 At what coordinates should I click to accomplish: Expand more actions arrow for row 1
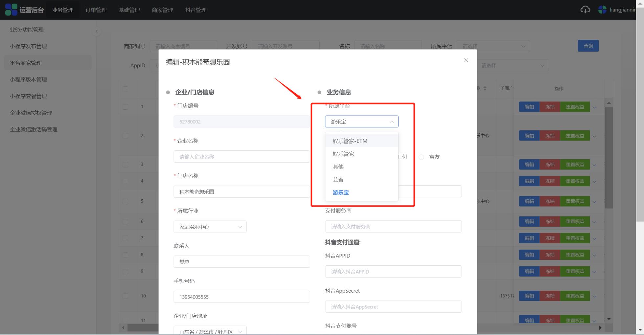point(594,107)
